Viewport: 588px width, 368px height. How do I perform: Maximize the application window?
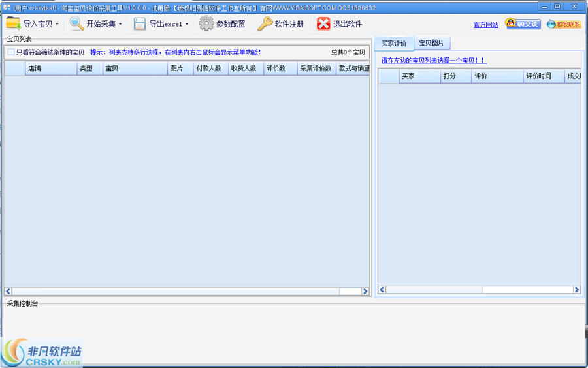tap(558, 7)
